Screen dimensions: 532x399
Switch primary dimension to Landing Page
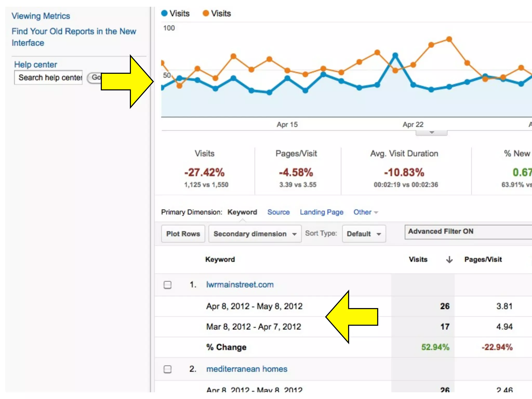(322, 212)
